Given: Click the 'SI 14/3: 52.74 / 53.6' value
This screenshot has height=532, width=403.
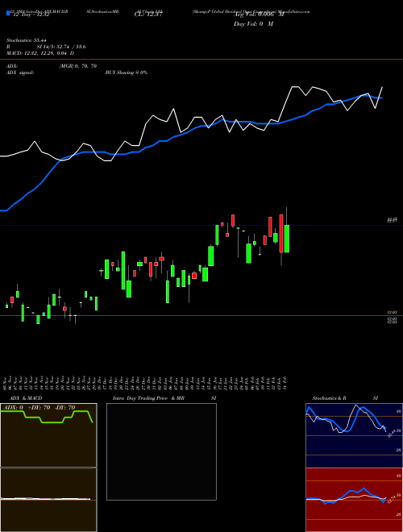Looking at the screenshot, I should 61,47.
